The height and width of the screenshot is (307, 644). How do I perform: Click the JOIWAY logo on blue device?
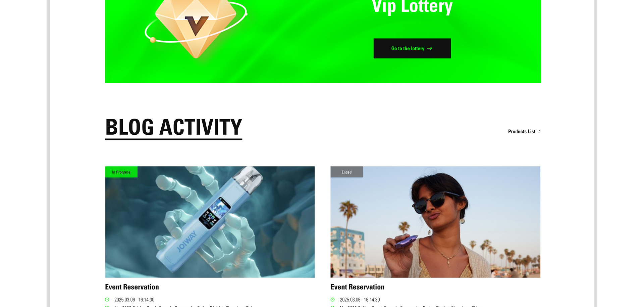click(187, 241)
